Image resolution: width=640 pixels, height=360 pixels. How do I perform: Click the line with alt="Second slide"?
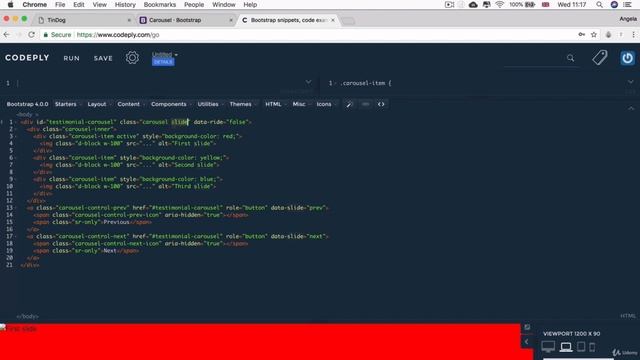click(x=129, y=165)
